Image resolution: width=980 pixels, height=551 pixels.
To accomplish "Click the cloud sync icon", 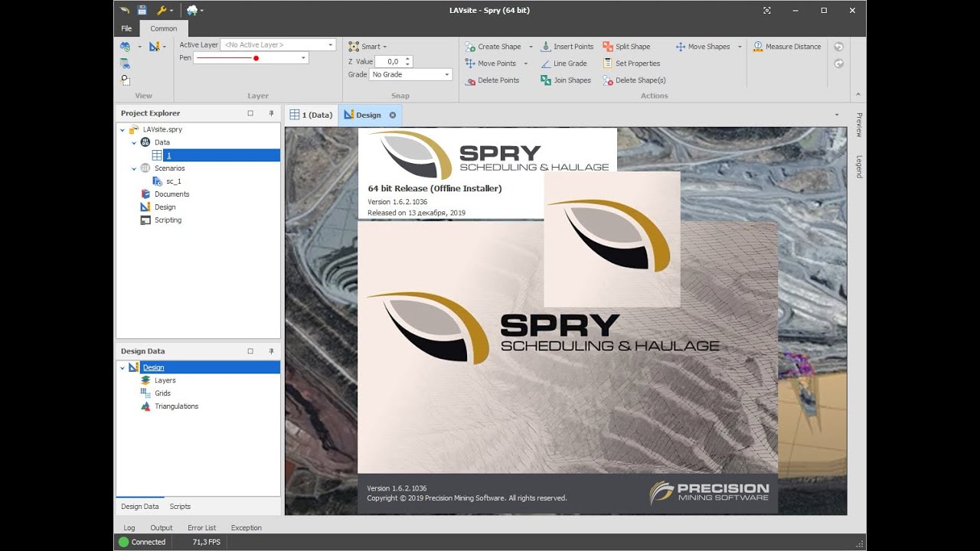I will [x=192, y=10].
